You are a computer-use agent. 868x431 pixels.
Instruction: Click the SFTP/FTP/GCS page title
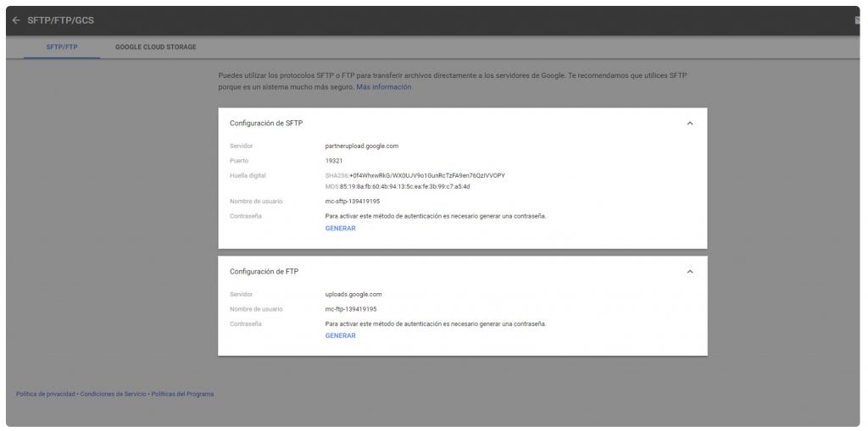(61, 20)
